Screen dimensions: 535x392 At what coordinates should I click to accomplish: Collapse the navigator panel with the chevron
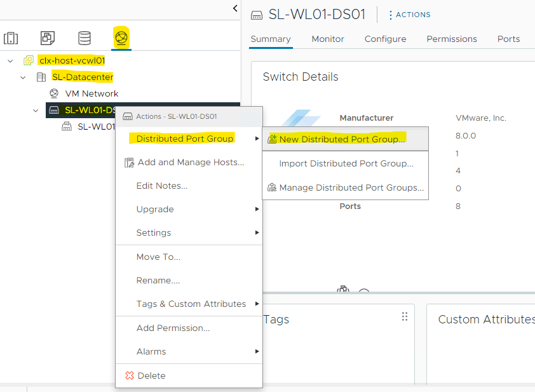pyautogui.click(x=235, y=8)
